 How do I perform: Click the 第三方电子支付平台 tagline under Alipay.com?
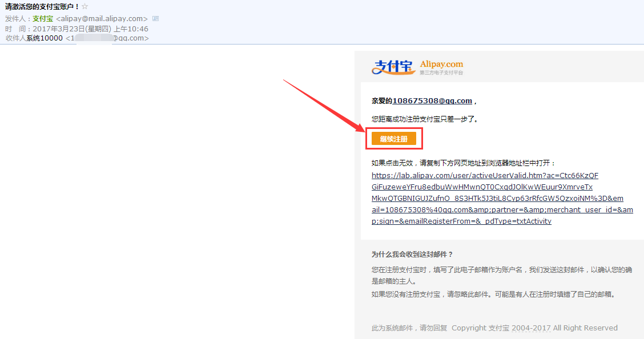[x=441, y=73]
